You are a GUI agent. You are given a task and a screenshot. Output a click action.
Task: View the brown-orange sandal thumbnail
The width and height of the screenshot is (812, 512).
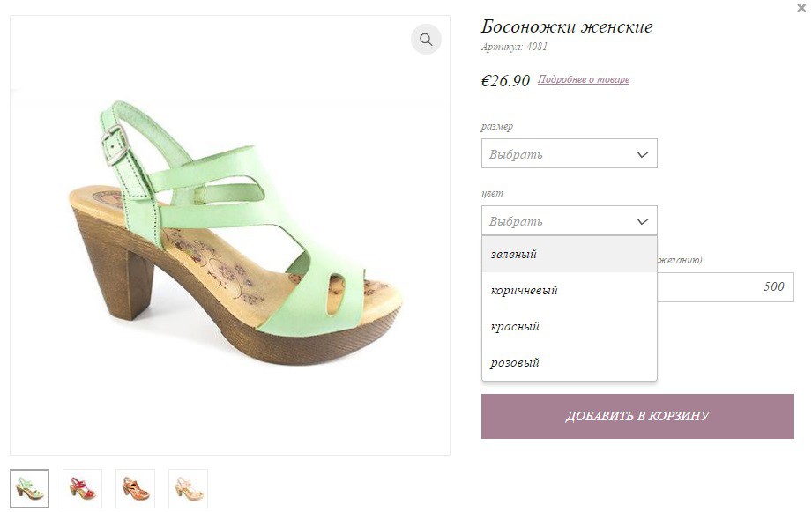135,488
